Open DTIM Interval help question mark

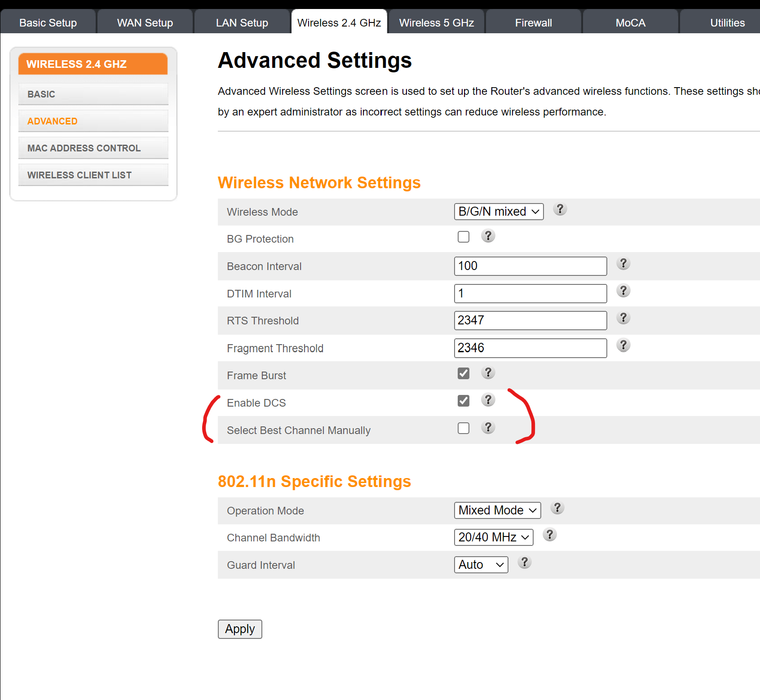(623, 291)
